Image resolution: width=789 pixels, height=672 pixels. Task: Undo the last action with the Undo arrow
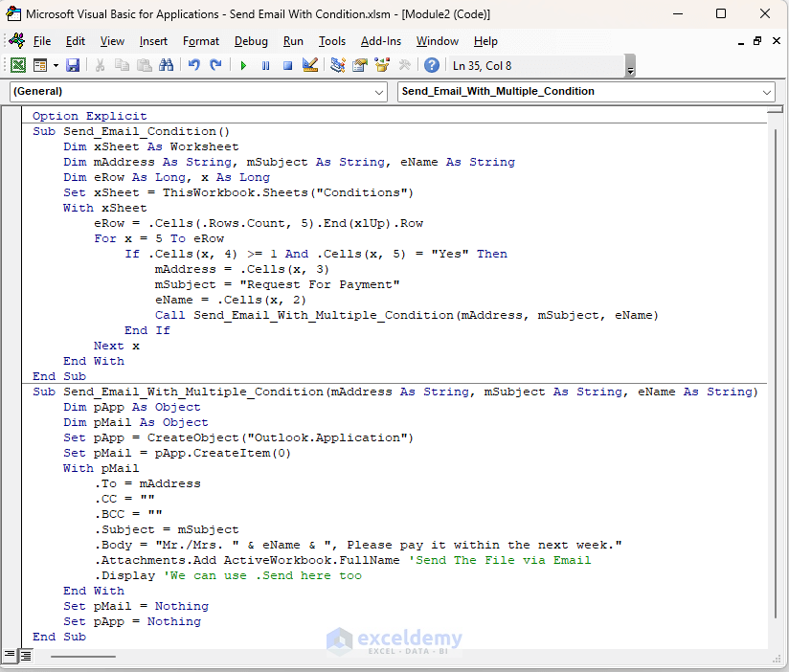tap(193, 65)
